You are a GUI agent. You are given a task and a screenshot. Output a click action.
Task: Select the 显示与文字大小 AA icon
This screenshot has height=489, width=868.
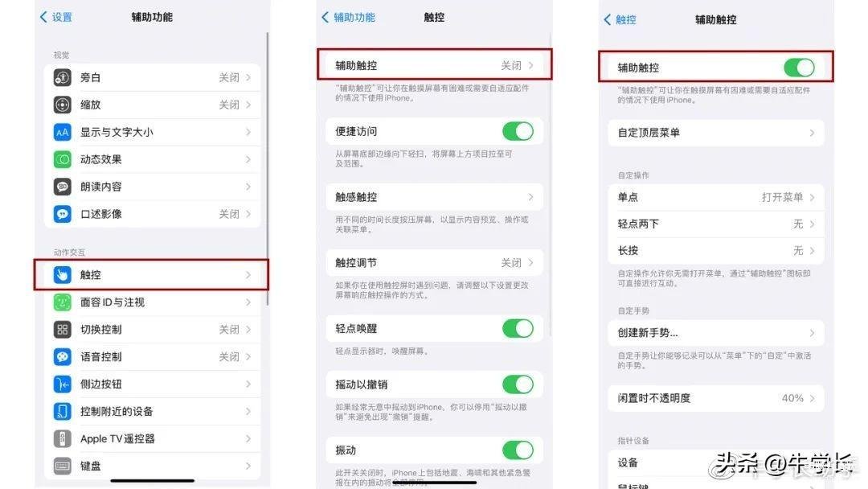62,132
